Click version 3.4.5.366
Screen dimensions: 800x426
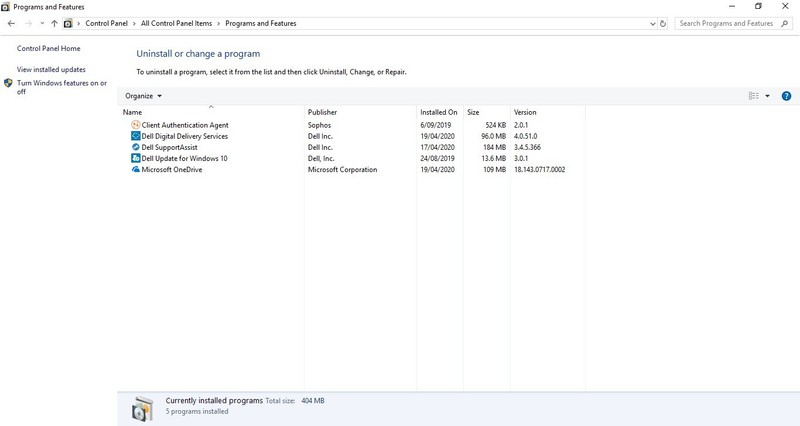pyautogui.click(x=527, y=147)
